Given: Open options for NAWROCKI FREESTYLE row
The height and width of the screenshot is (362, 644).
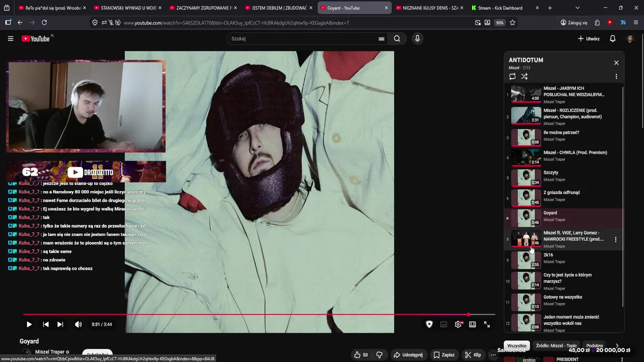Looking at the screenshot, I should (616, 239).
